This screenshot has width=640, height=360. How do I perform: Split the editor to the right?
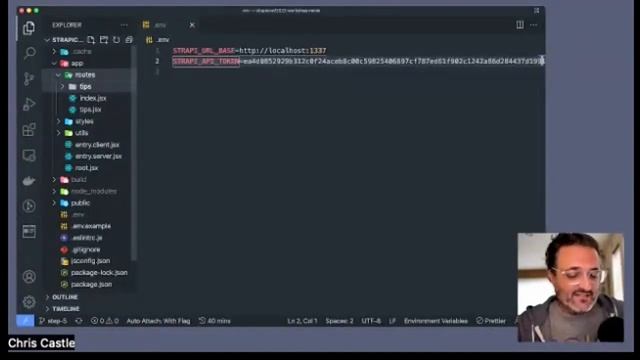520,25
